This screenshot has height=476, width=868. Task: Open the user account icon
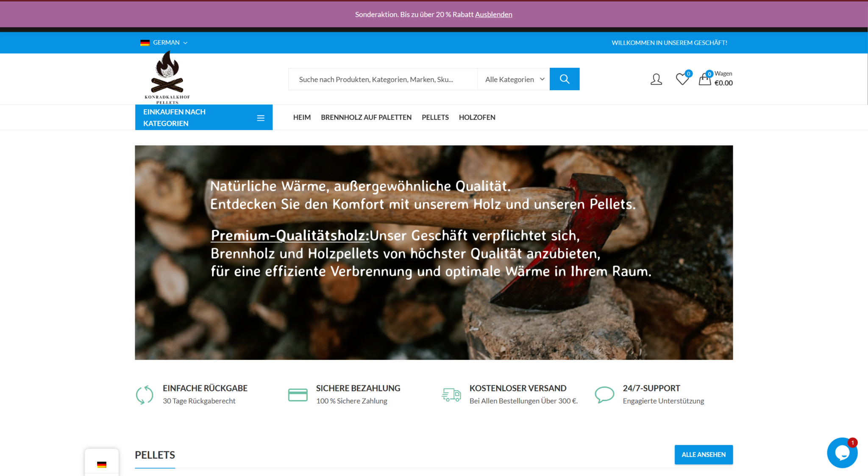click(x=656, y=79)
